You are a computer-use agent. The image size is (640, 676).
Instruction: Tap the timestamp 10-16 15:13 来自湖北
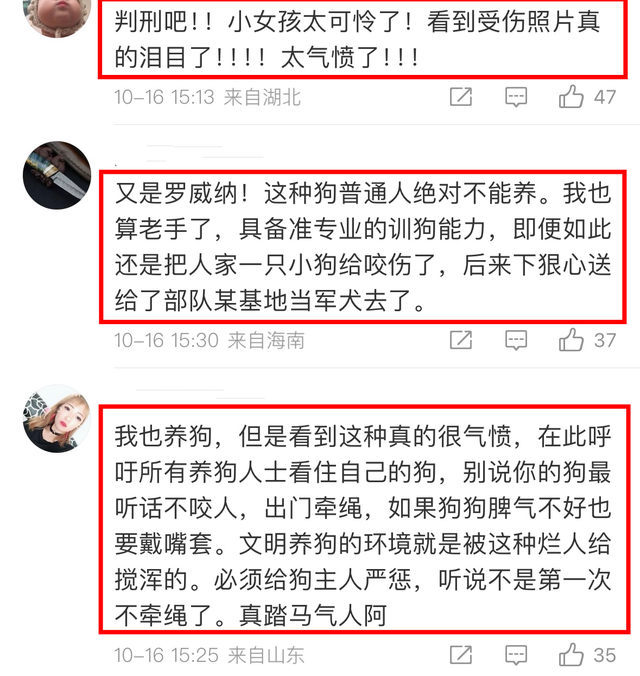(x=207, y=97)
